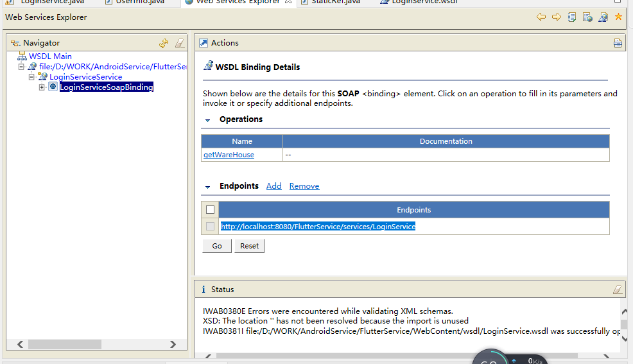633x364 pixels.
Task: Click the localhost:8080 endpoint URL field
Action: click(x=318, y=227)
